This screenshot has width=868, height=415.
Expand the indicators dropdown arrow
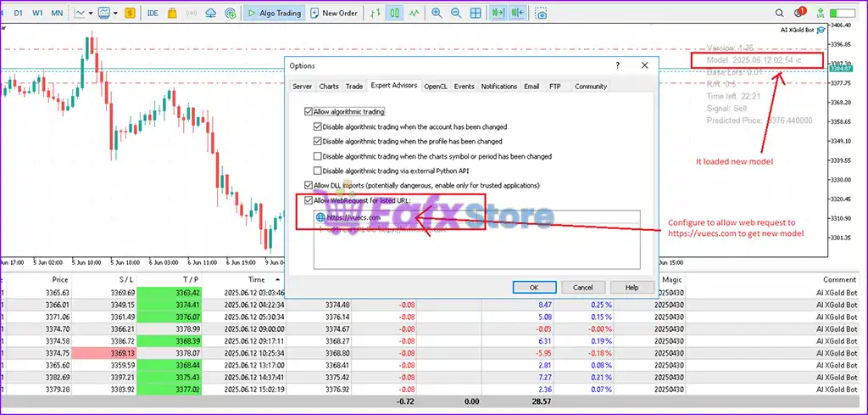coord(115,13)
